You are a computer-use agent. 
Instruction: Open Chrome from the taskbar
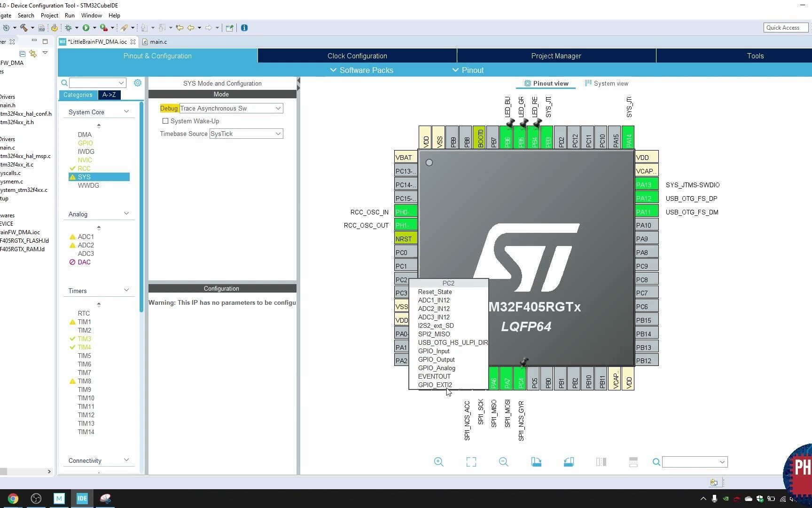[x=13, y=499]
